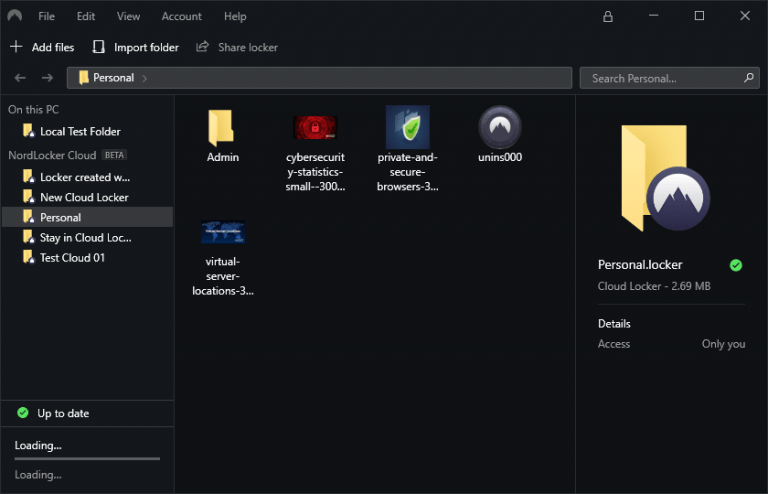
Task: Click the Stay in Cloud Loc... folder icon
Action: [x=29, y=237]
